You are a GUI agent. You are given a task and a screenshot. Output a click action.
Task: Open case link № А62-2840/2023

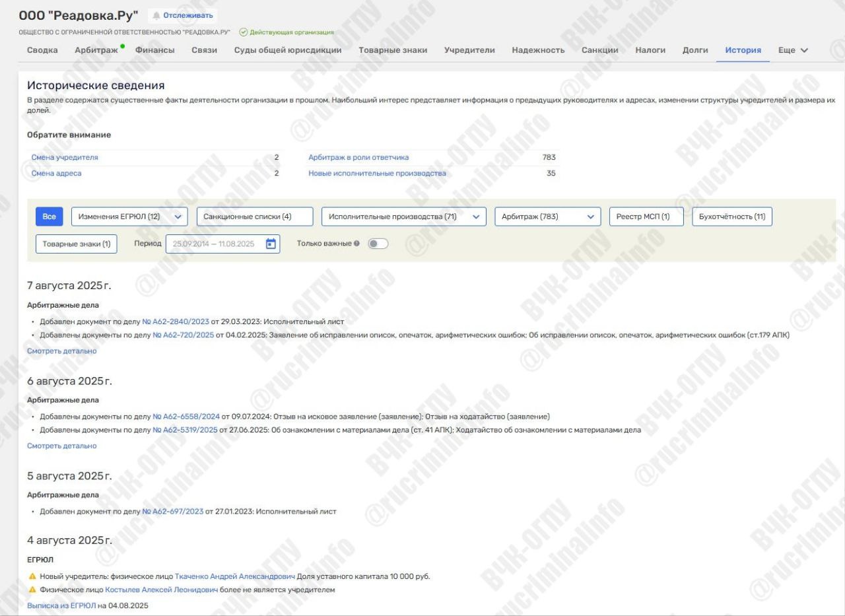pos(175,322)
